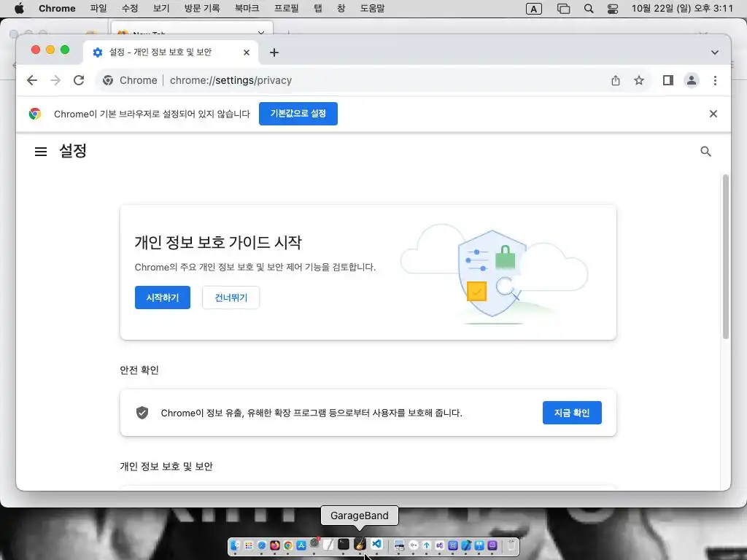Open the 파일 menu
This screenshot has width=747, height=560.
98,9
